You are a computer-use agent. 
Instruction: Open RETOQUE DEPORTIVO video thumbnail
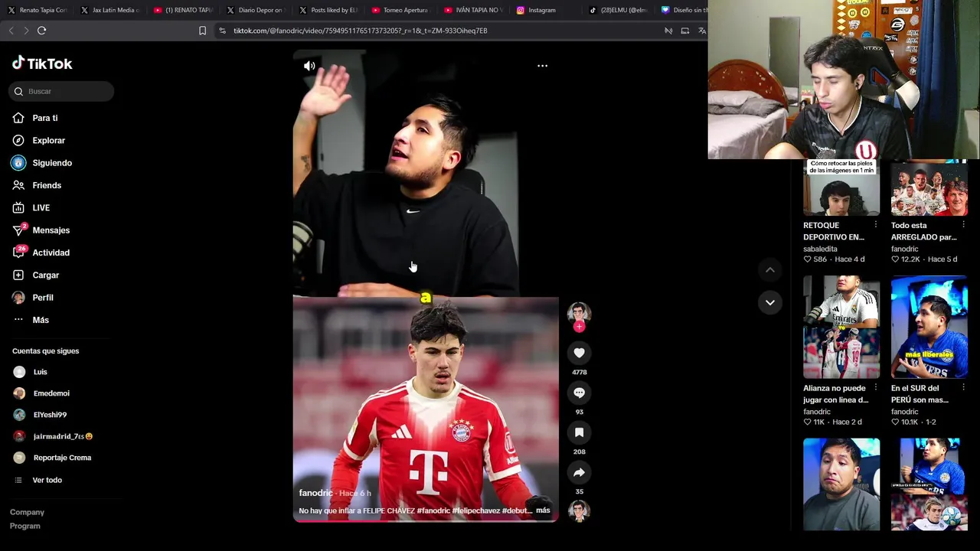pyautogui.click(x=841, y=188)
